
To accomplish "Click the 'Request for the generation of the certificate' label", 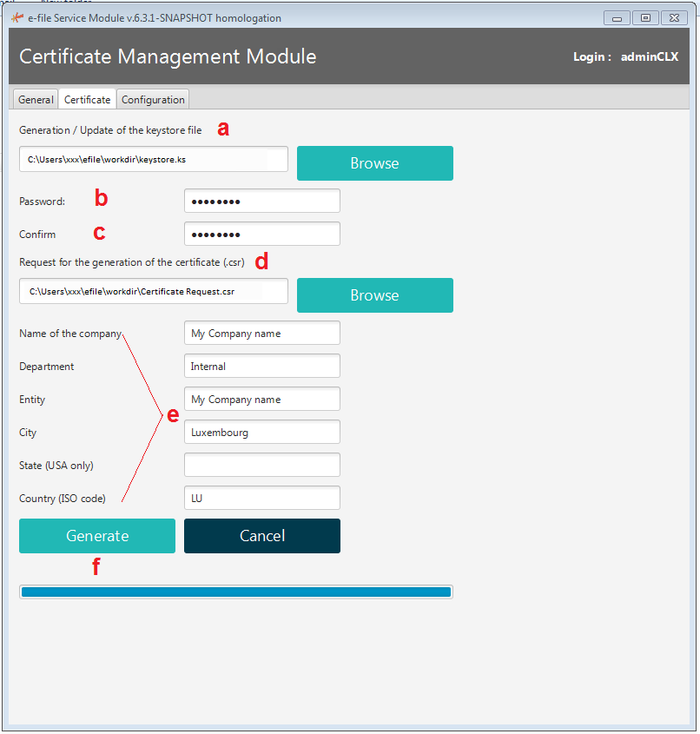I will click(132, 262).
